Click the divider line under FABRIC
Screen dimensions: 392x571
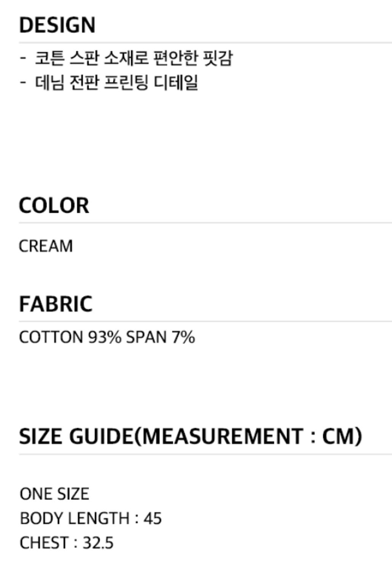[x=206, y=321]
